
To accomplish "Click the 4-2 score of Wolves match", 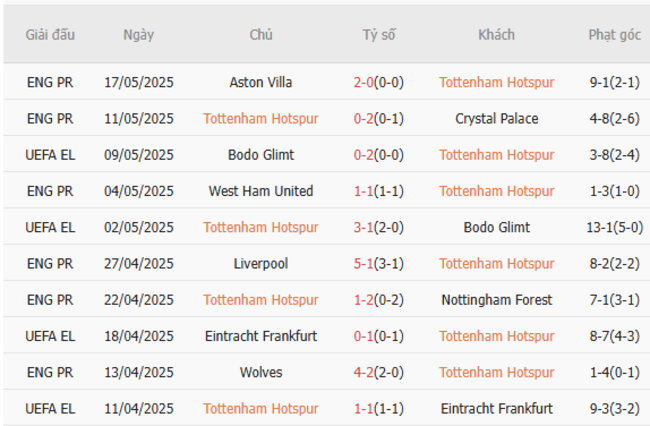I will pos(364,372).
